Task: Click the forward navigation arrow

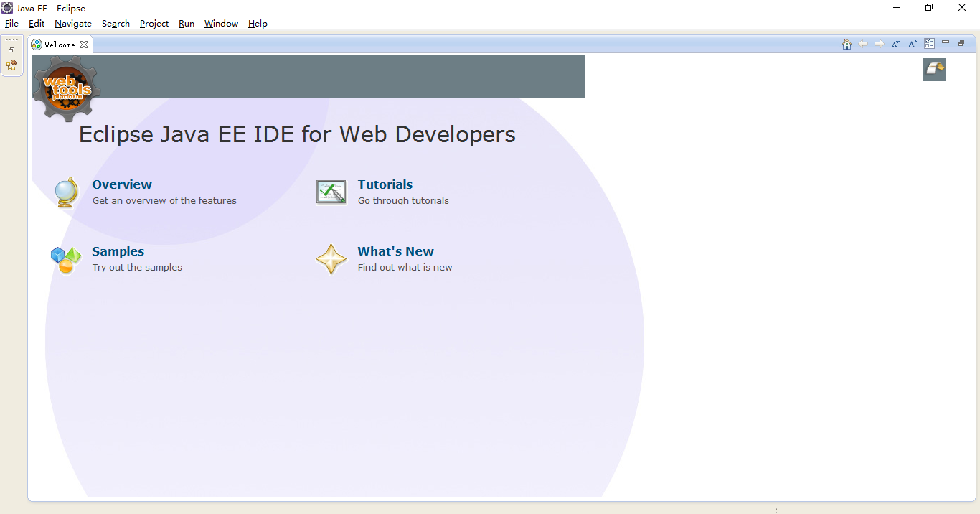Action: [x=880, y=44]
